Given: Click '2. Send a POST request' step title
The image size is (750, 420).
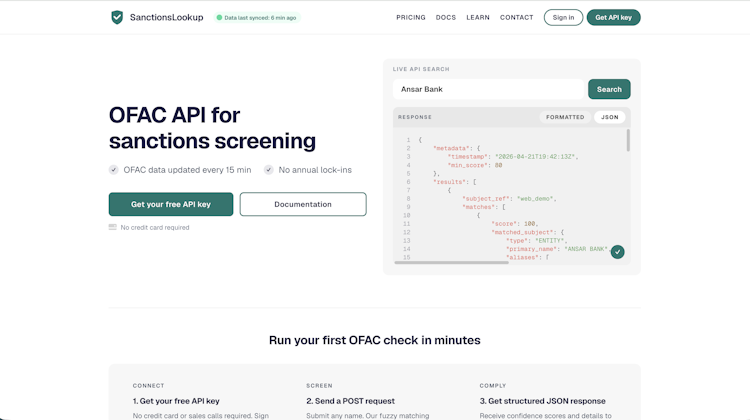Looking at the screenshot, I should pos(351,401).
